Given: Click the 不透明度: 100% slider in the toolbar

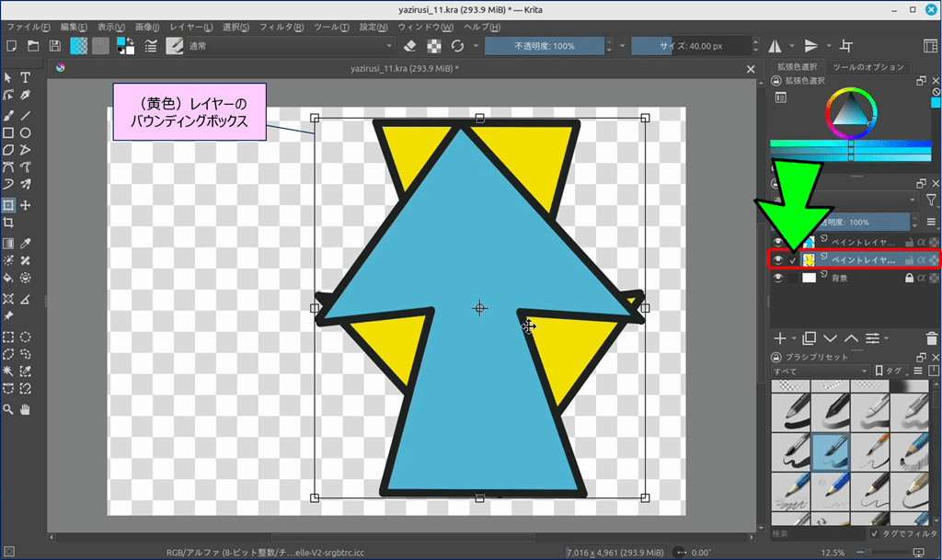Looking at the screenshot, I should click(x=545, y=46).
